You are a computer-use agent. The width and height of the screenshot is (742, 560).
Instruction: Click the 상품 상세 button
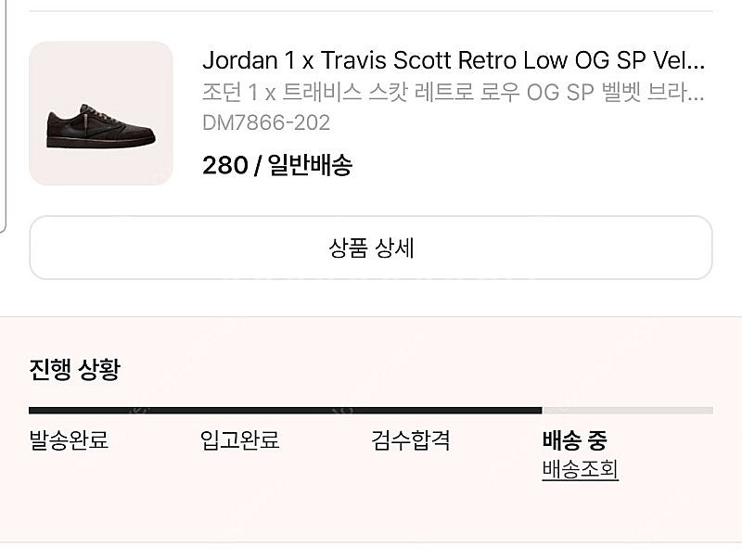370,248
